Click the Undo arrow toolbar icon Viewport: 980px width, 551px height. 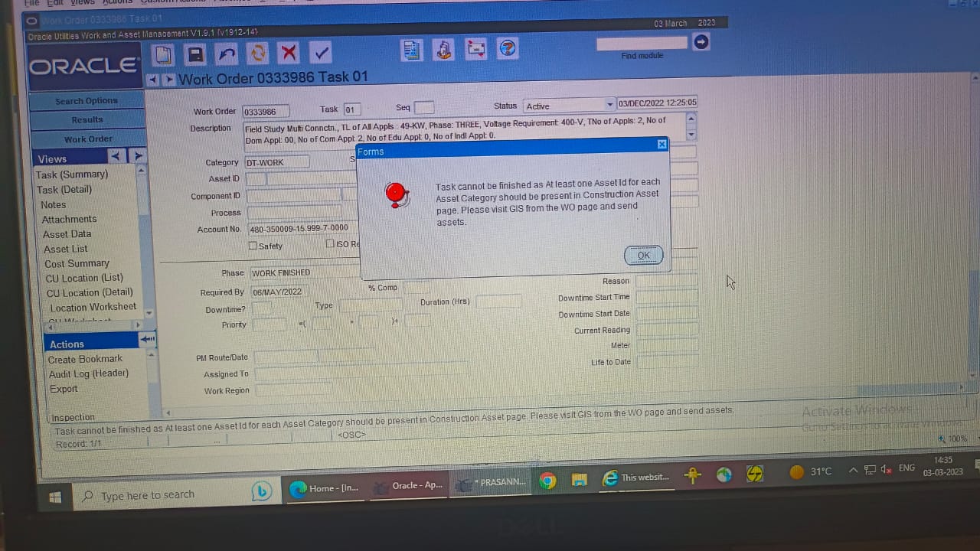(x=227, y=54)
